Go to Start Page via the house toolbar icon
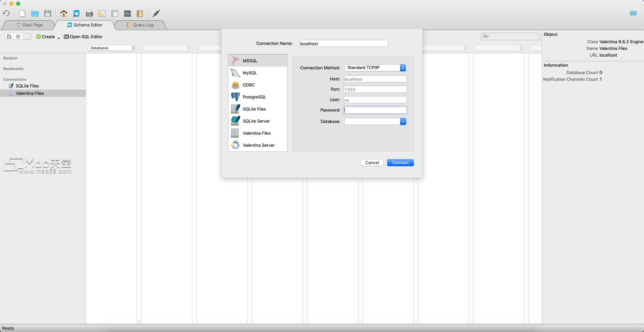 64,13
